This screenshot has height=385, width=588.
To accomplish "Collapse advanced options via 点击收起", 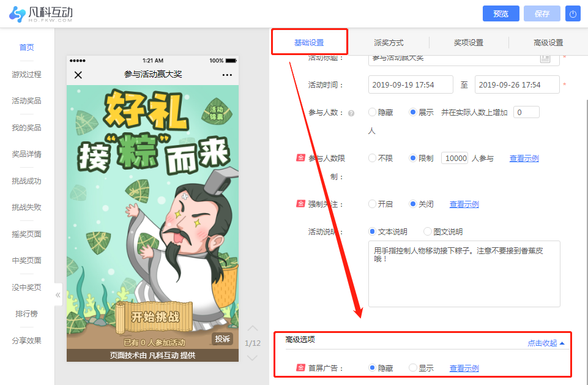I will point(546,343).
